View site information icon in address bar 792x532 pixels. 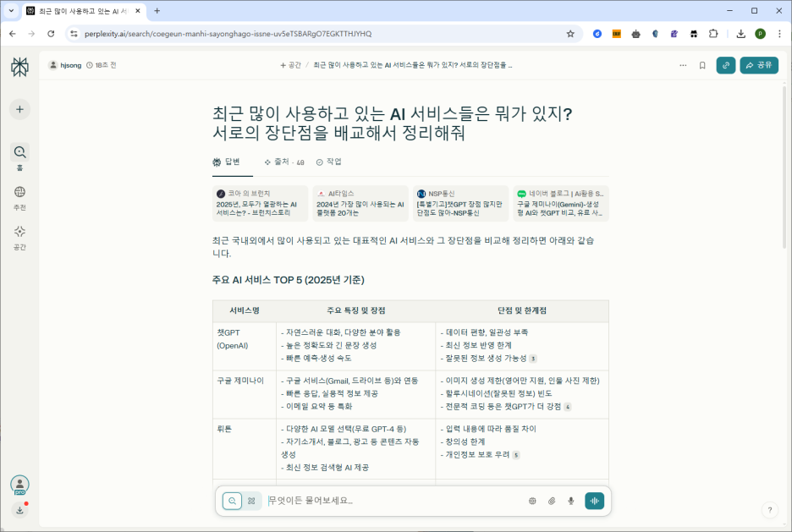(x=74, y=34)
